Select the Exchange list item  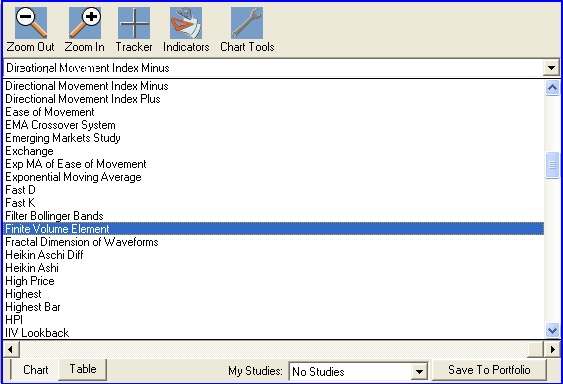pos(274,151)
